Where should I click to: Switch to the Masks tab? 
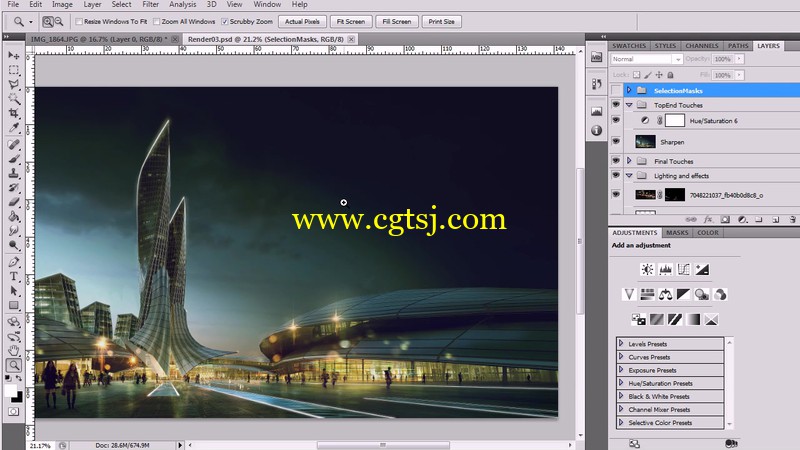(x=677, y=233)
